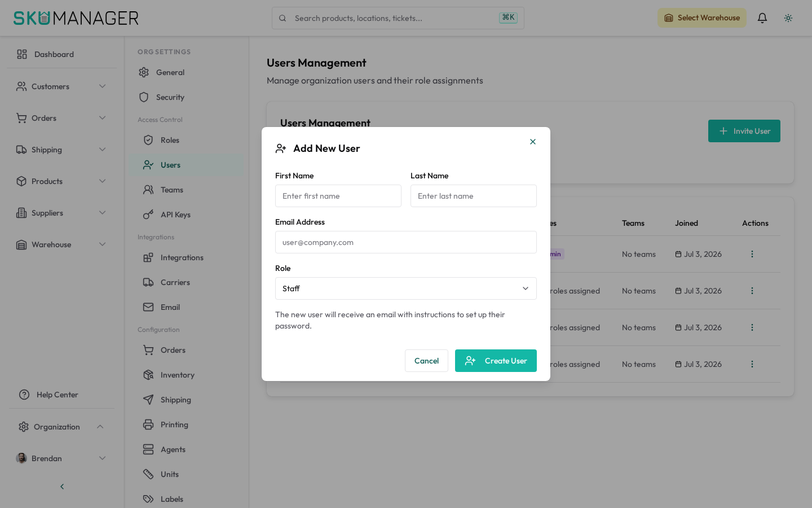Go to Dashboard
The height and width of the screenshot is (508, 812).
click(x=62, y=54)
